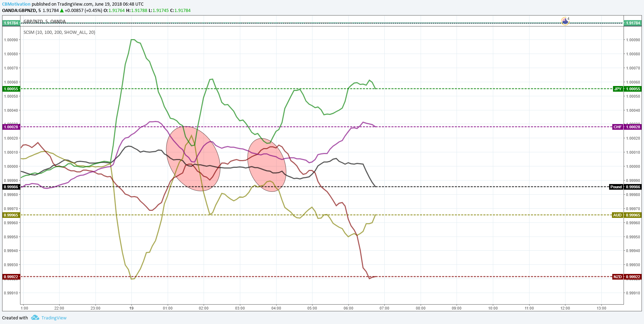Click the 06:00 time axis label
The image size is (644, 324).
tap(348, 308)
